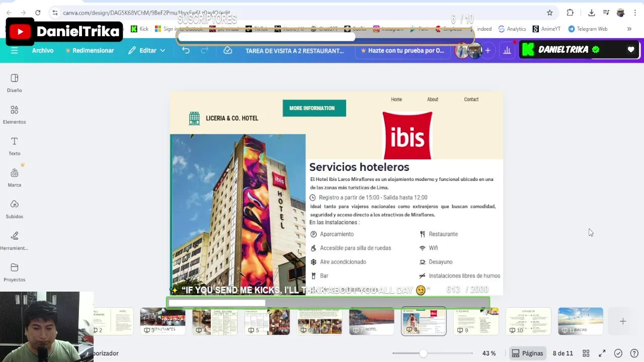Open the AnimeYT bookmark
The width and height of the screenshot is (644, 362).
[x=546, y=29]
